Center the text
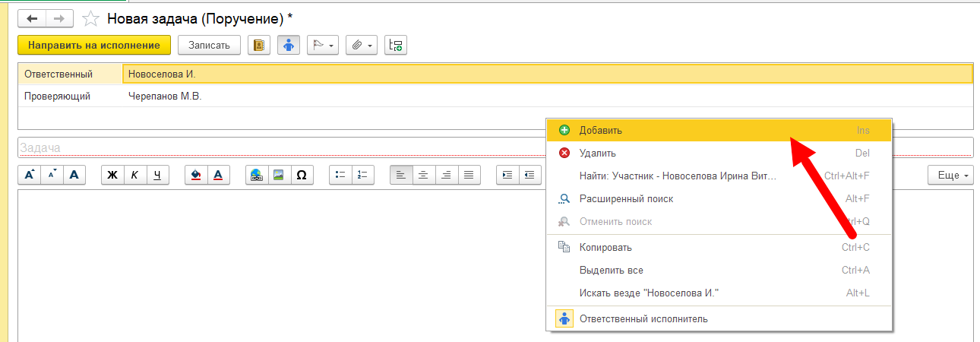This screenshot has height=342, width=980. (423, 175)
